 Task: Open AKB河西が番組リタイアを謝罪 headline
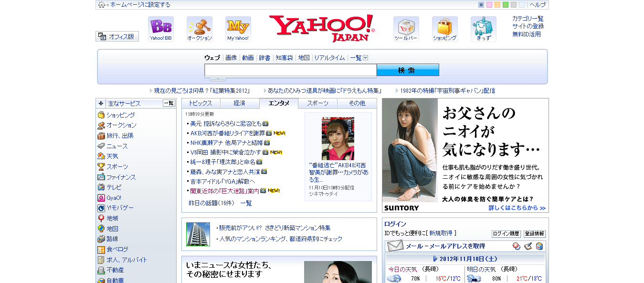tap(227, 133)
